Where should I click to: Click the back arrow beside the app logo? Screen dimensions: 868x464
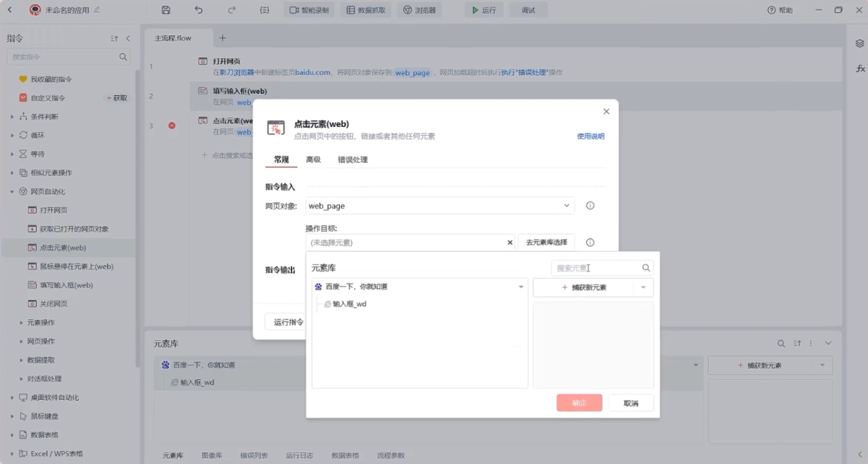pyautogui.click(x=10, y=10)
